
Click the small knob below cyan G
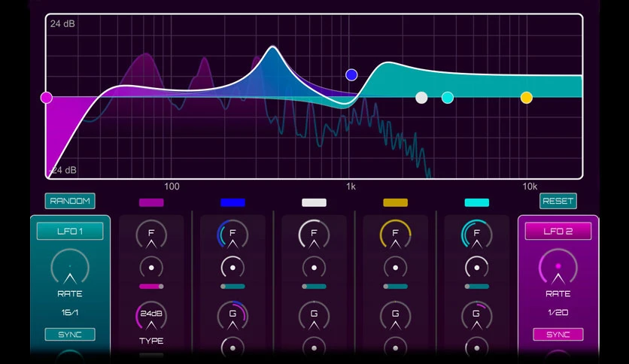click(476, 348)
